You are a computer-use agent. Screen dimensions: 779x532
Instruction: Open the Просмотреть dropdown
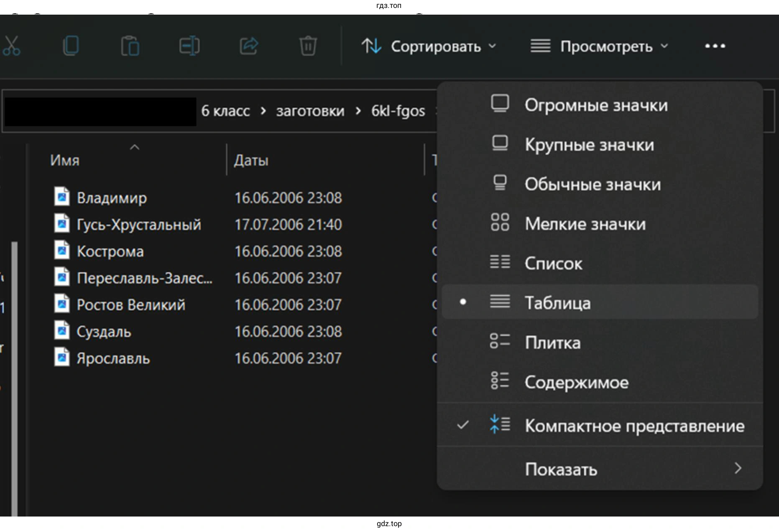tap(599, 46)
